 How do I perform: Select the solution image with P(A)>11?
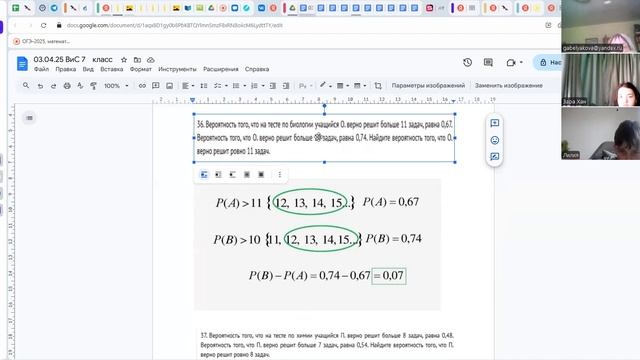317,244
